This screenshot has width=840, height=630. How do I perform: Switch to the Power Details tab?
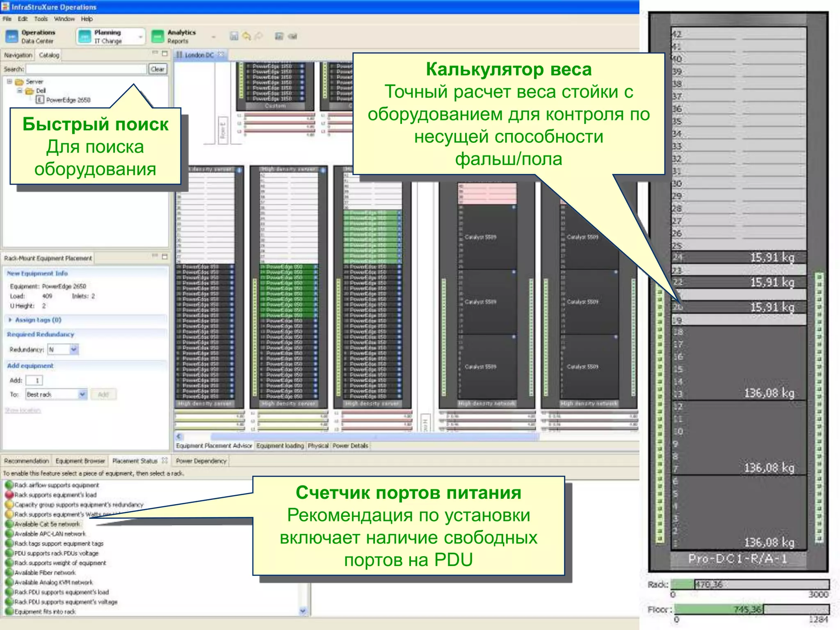[350, 445]
